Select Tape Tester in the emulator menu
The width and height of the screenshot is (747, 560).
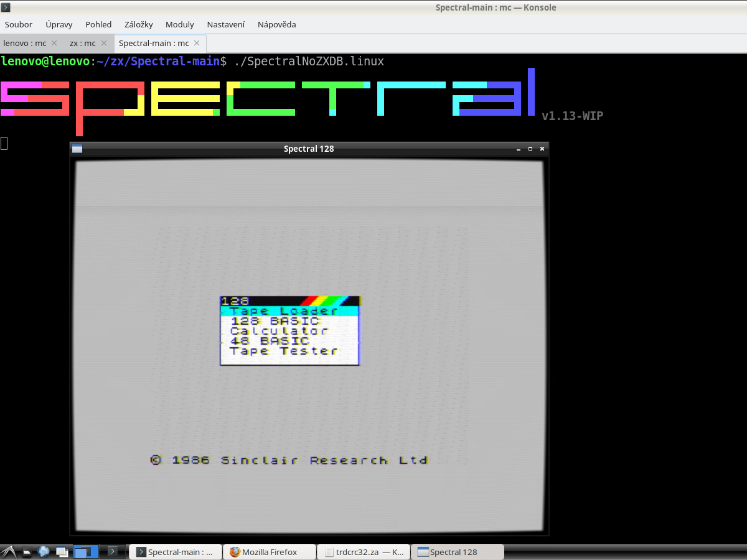point(284,351)
